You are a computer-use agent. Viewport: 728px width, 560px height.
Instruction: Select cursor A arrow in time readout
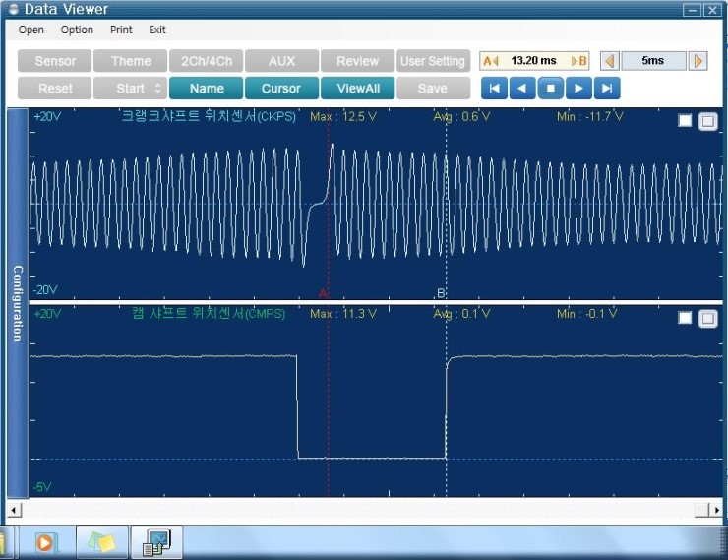490,61
